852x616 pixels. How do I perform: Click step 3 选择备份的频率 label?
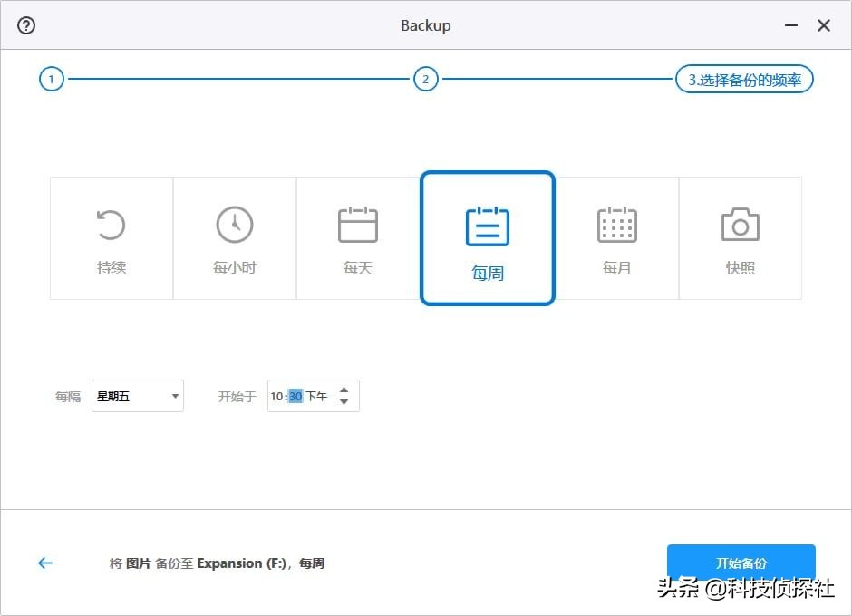pyautogui.click(x=744, y=80)
